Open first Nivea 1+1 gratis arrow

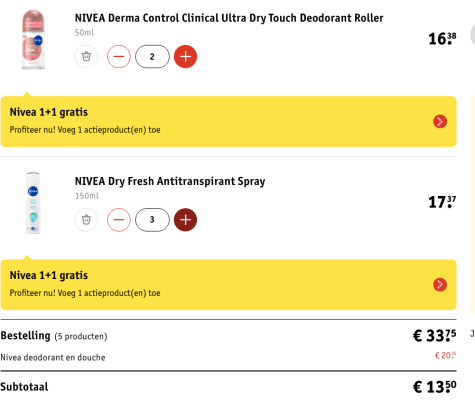coord(440,121)
